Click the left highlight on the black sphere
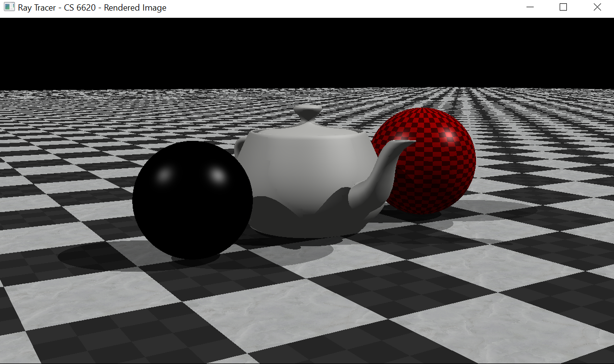This screenshot has width=614, height=364. click(x=166, y=175)
